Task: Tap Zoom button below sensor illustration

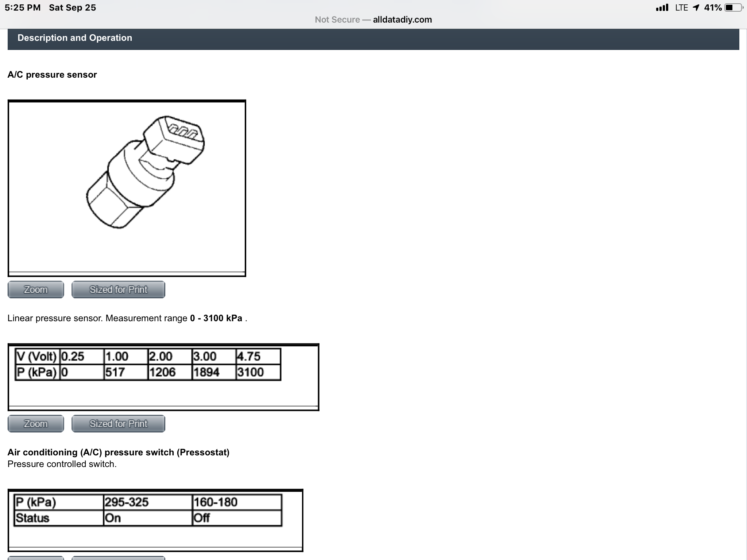Action: point(36,289)
